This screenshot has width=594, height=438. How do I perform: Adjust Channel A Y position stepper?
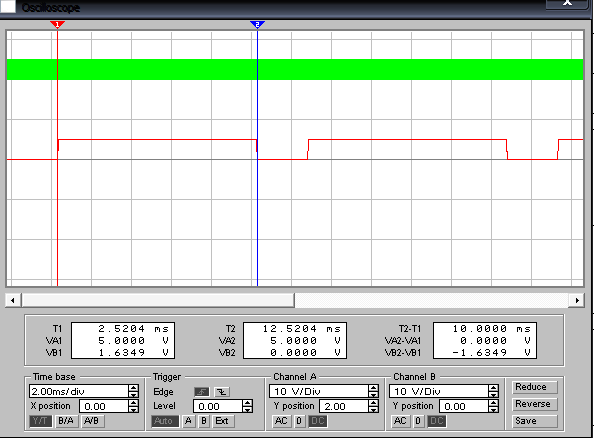(374, 407)
